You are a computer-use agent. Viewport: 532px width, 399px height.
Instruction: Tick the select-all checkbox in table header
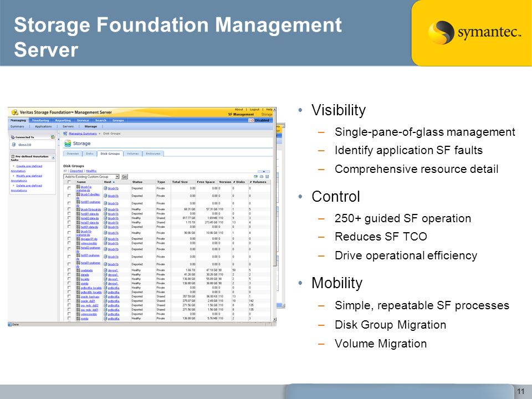[69, 182]
